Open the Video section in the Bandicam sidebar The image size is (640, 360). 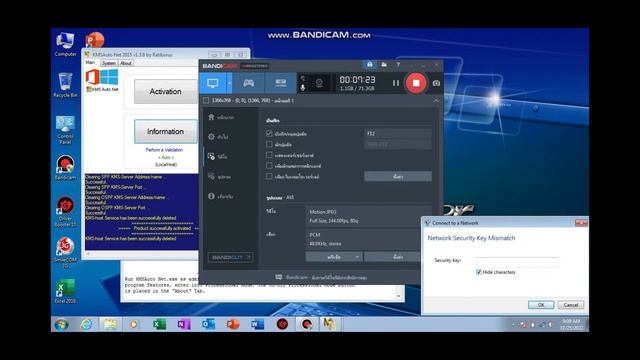(x=218, y=156)
